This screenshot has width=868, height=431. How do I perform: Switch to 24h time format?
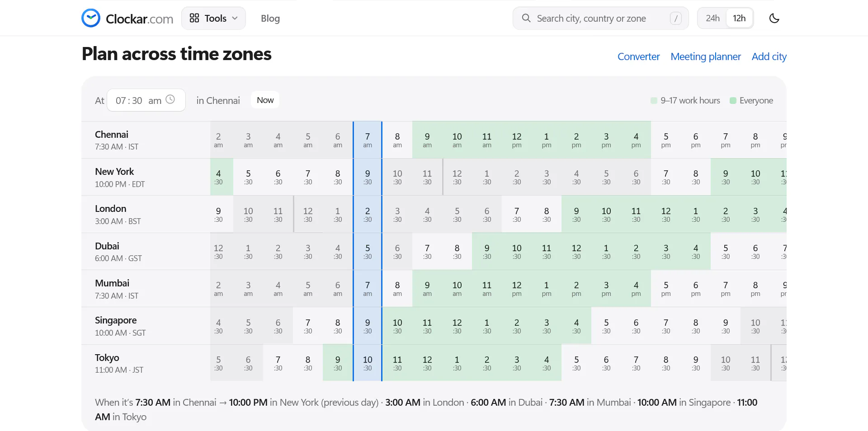point(712,18)
